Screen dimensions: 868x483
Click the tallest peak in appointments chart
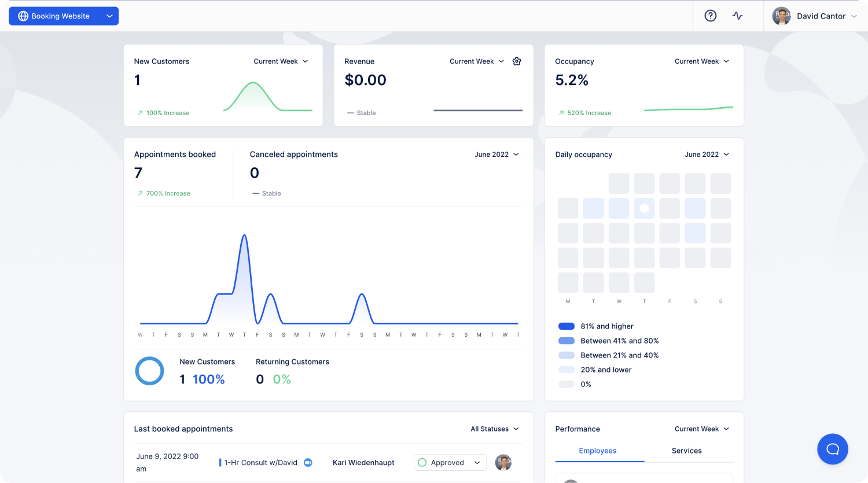(245, 236)
